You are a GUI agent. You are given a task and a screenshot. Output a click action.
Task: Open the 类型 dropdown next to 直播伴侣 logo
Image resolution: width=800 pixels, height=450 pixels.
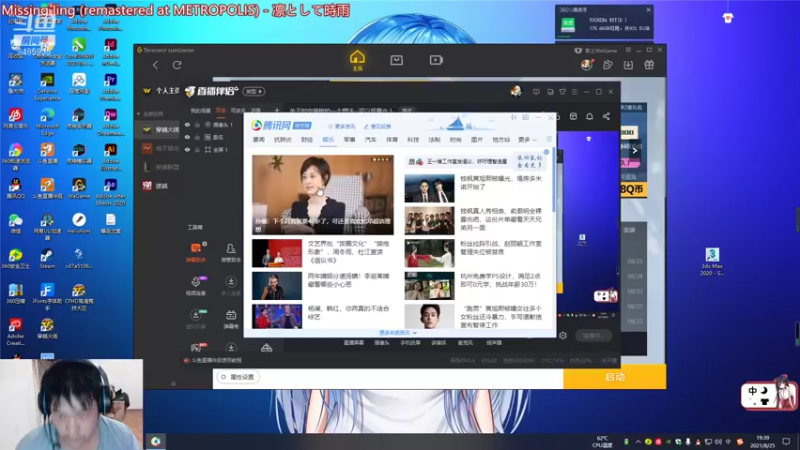click(x=254, y=91)
